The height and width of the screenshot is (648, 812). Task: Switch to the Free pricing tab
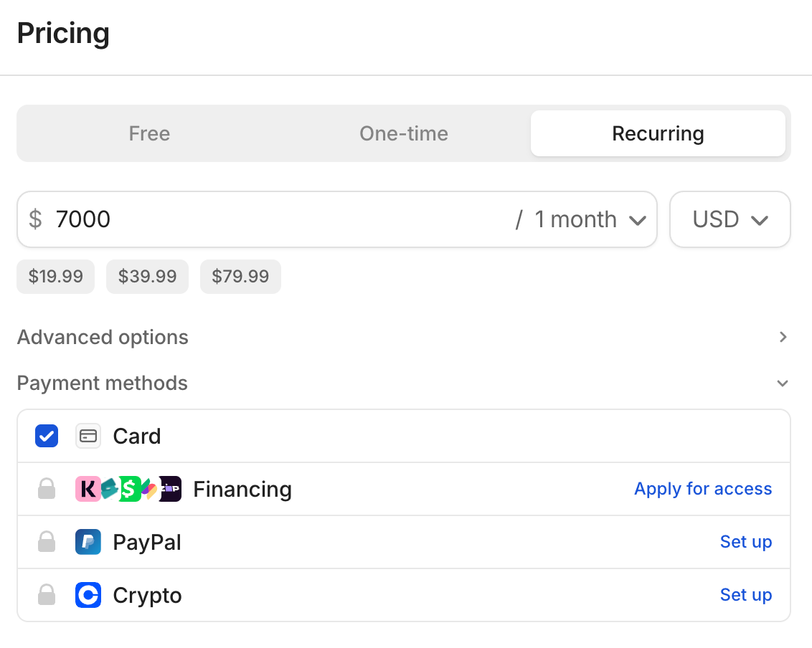[x=149, y=133]
